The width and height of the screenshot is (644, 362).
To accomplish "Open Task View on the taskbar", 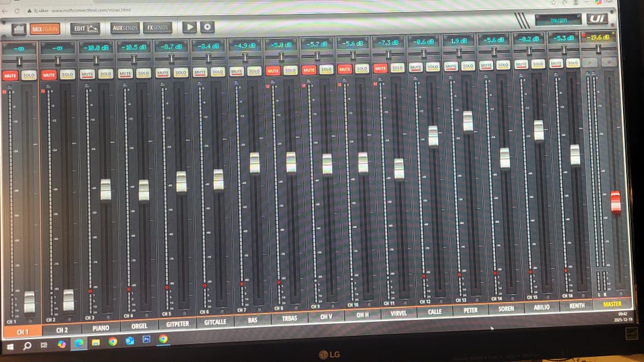I will click(44, 345).
